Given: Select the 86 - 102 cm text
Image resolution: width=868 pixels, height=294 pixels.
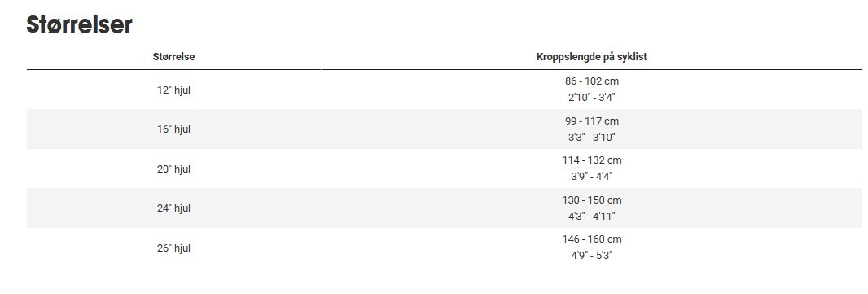Looking at the screenshot, I should tap(592, 81).
